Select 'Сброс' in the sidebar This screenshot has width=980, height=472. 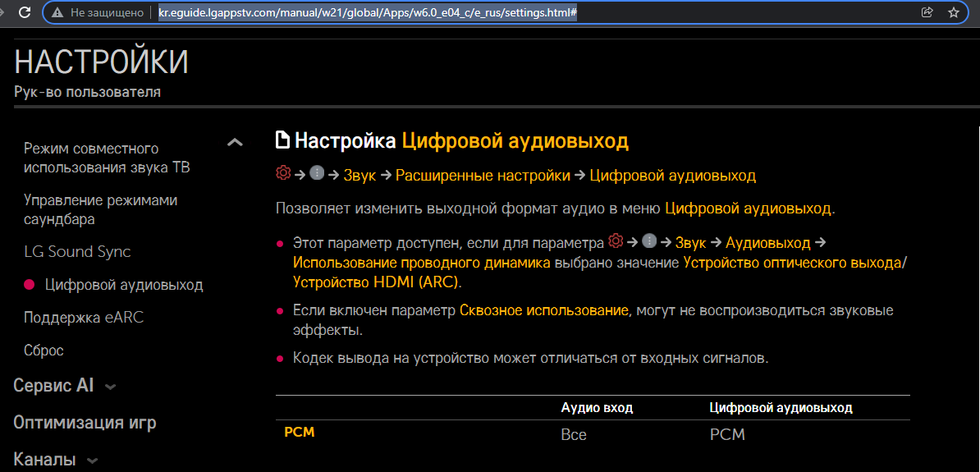(44, 351)
